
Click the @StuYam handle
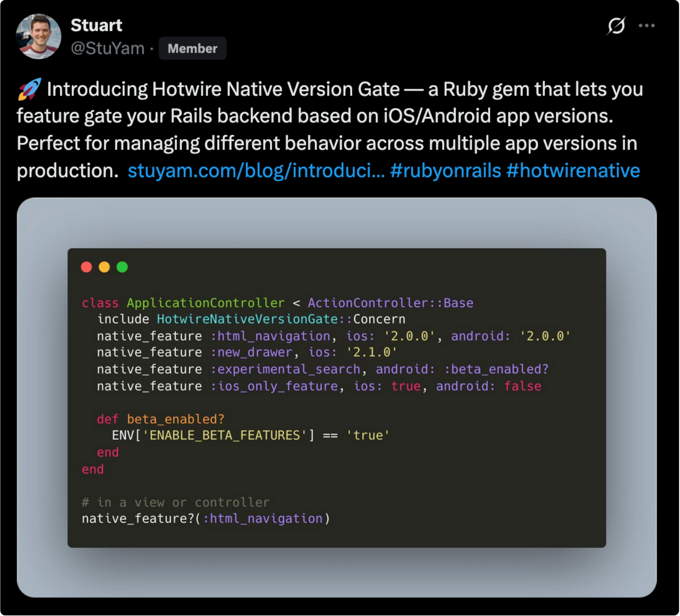click(108, 49)
